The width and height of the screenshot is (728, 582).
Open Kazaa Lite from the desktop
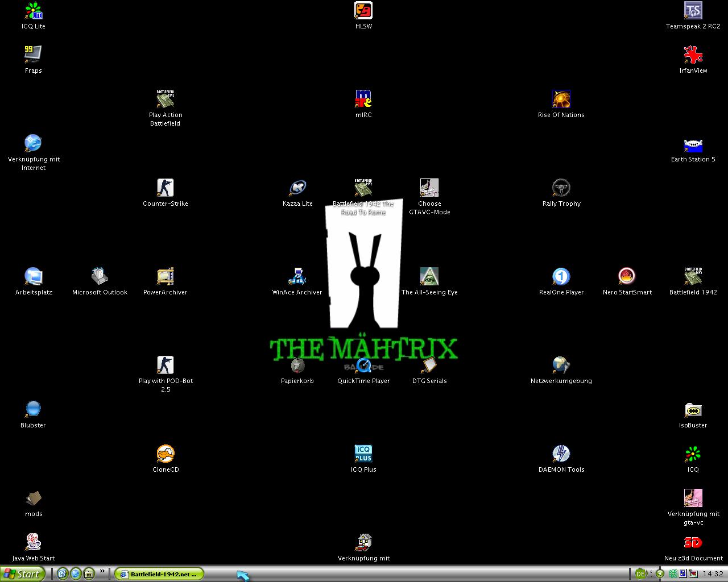pyautogui.click(x=297, y=193)
